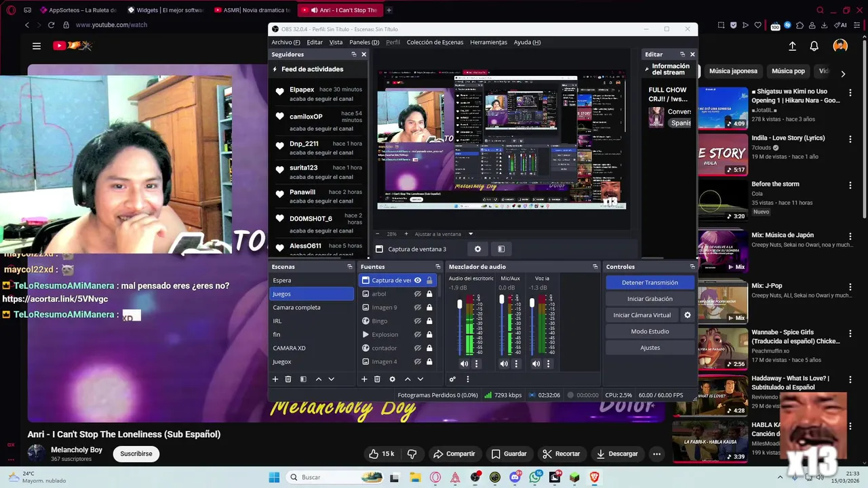868x488 pixels.
Task: Select the Música japonesa chip on YouTube
Action: pyautogui.click(x=733, y=71)
